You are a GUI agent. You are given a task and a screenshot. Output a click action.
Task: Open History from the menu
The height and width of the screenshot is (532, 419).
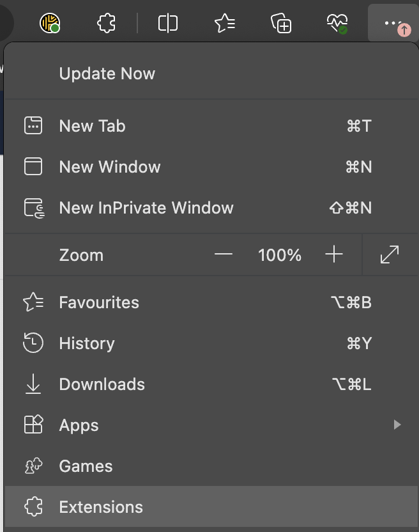[87, 343]
